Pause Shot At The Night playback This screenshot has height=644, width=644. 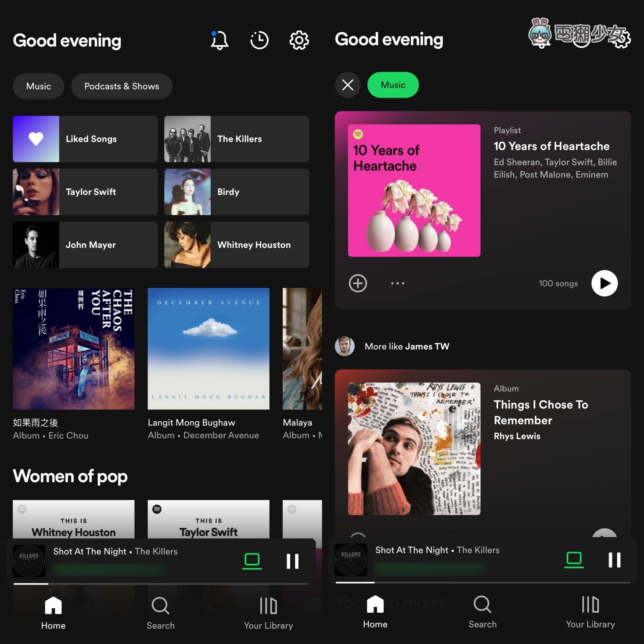293,560
